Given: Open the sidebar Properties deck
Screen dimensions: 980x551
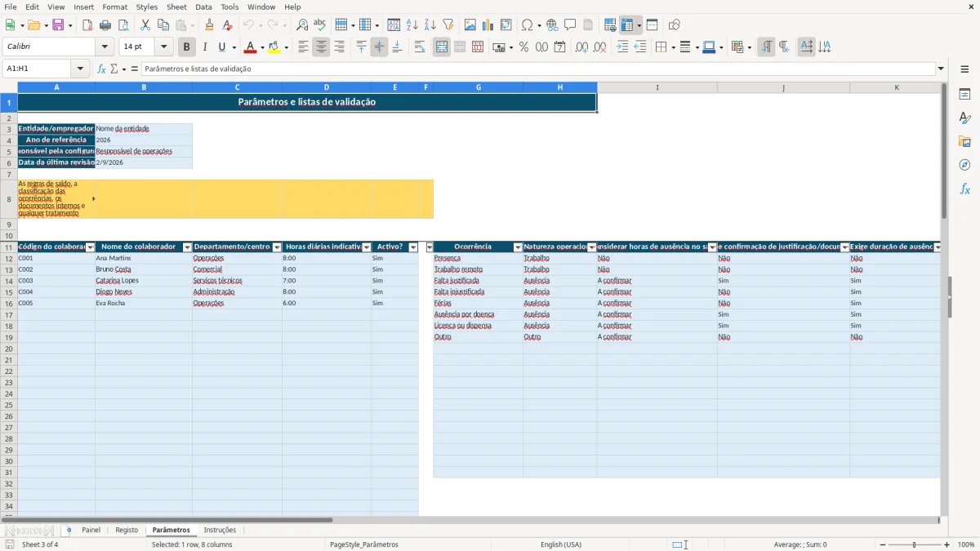Looking at the screenshot, I should click(964, 95).
